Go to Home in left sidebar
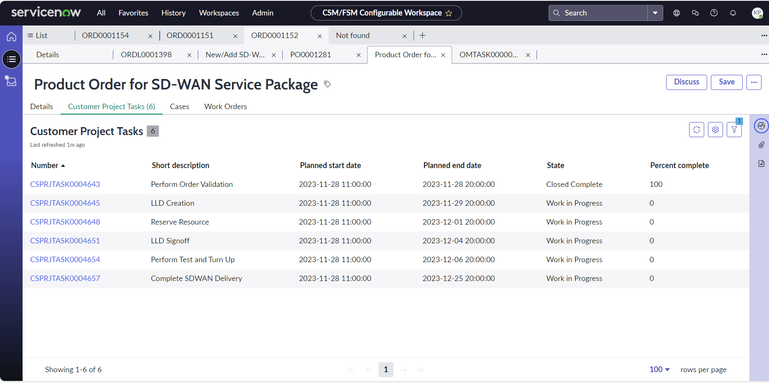The height and width of the screenshot is (383, 769). click(x=11, y=37)
